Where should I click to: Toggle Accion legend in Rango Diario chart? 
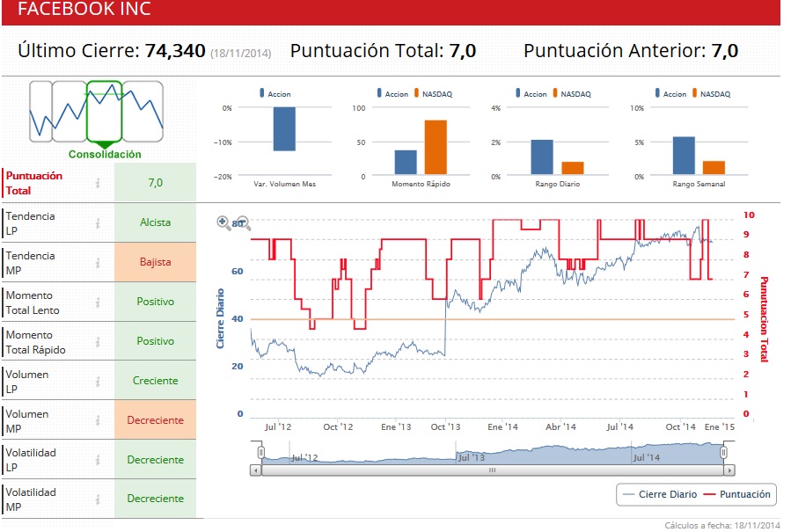531,94
